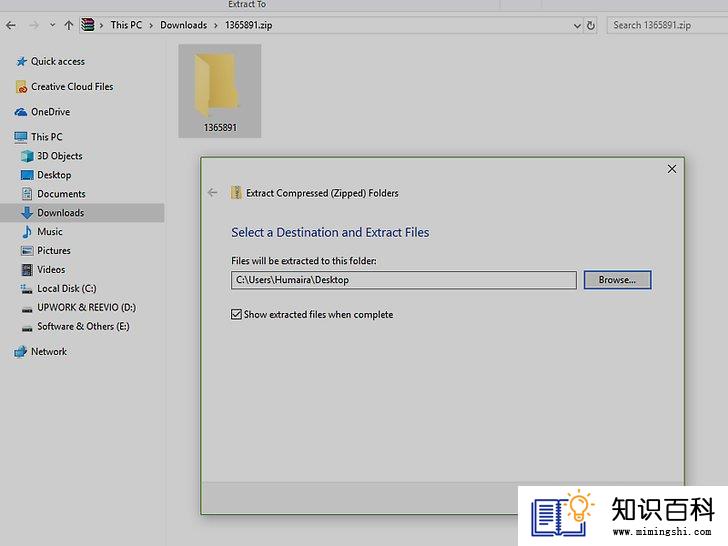Click the extraction destination path field

click(x=404, y=280)
